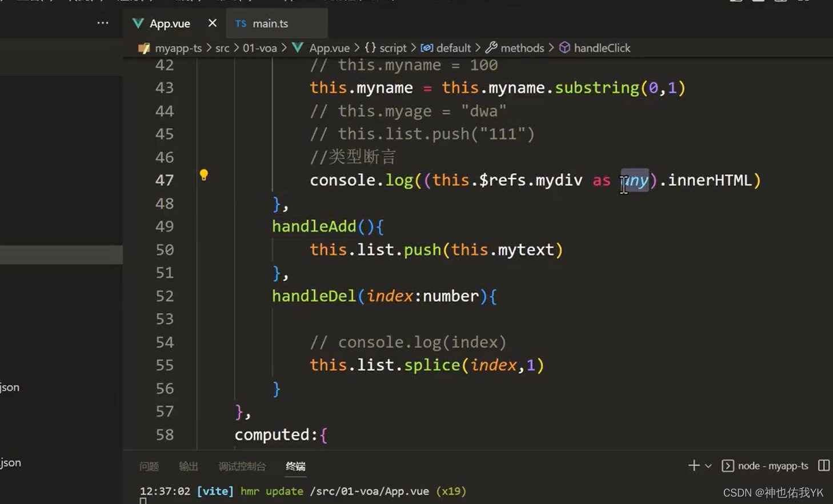Image resolution: width=833 pixels, height=504 pixels.
Task: Click line number 47 in gutter
Action: (165, 180)
